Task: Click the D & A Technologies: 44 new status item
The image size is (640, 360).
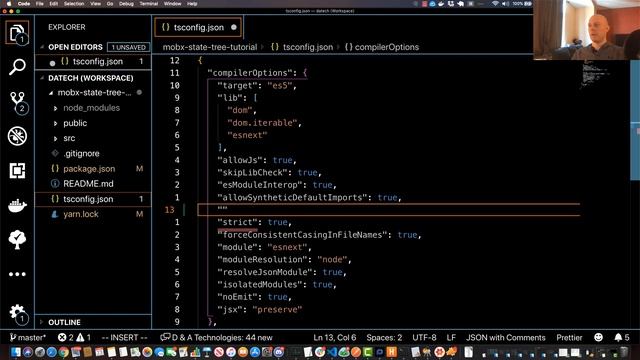Action: pos(217,338)
